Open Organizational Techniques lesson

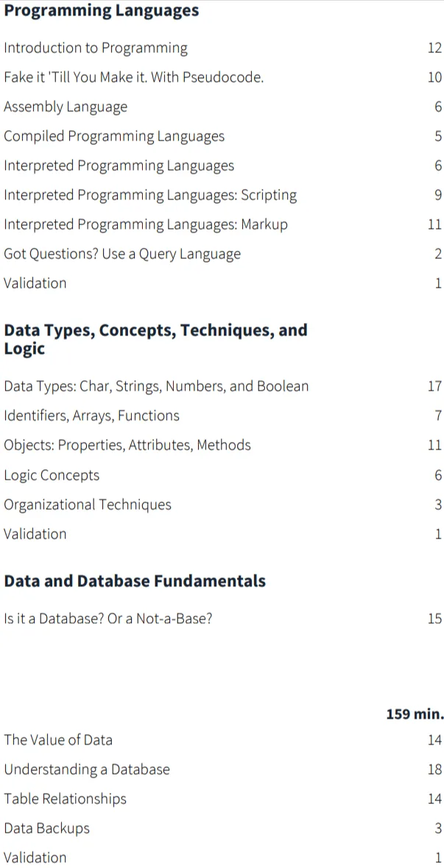pyautogui.click(x=88, y=505)
